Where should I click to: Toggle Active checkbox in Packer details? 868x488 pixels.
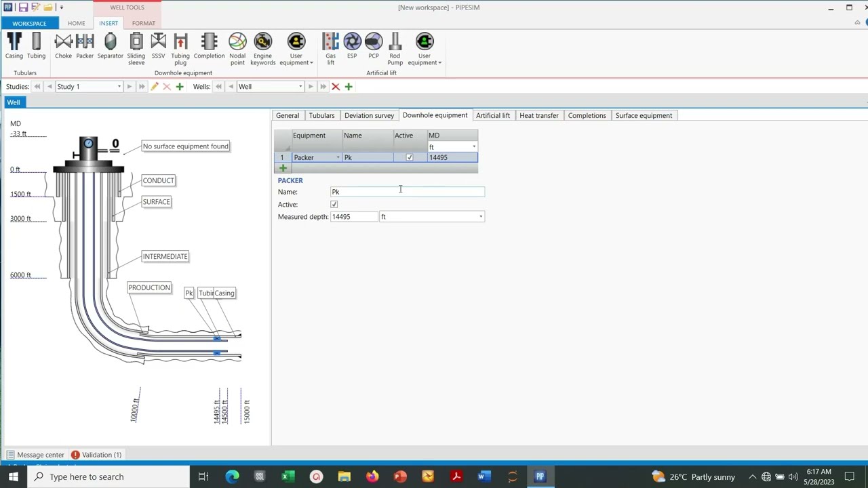click(334, 204)
